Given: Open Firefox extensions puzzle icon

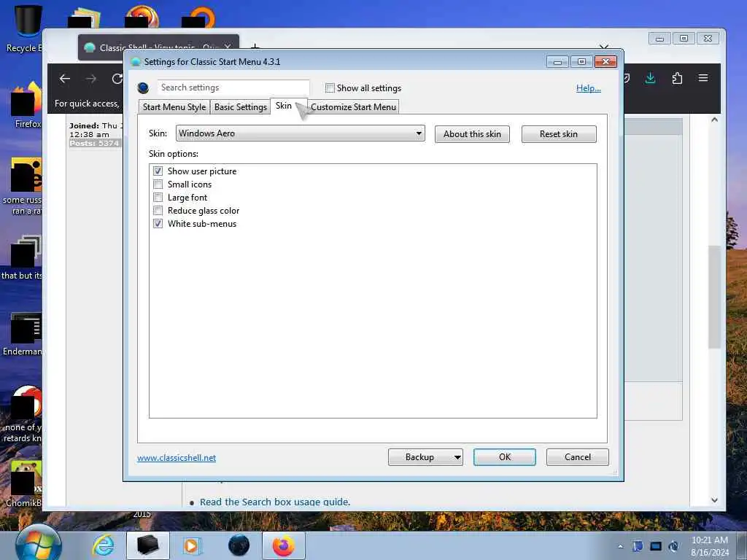Looking at the screenshot, I should [677, 78].
